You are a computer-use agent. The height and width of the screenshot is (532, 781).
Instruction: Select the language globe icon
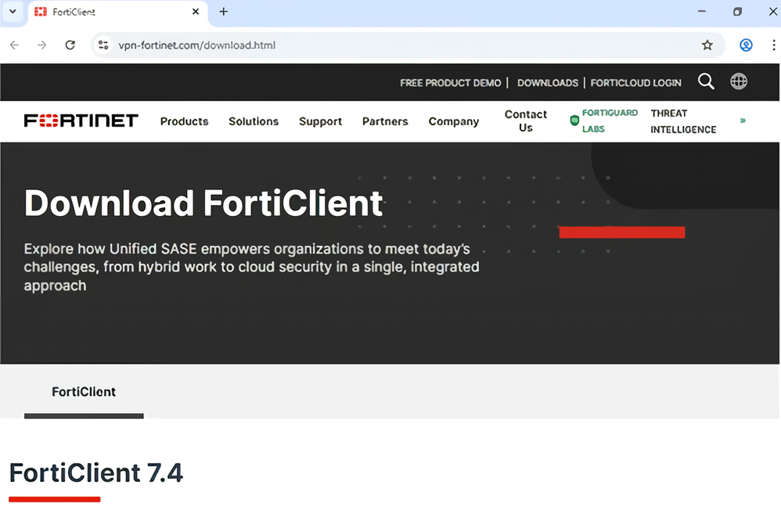738,81
